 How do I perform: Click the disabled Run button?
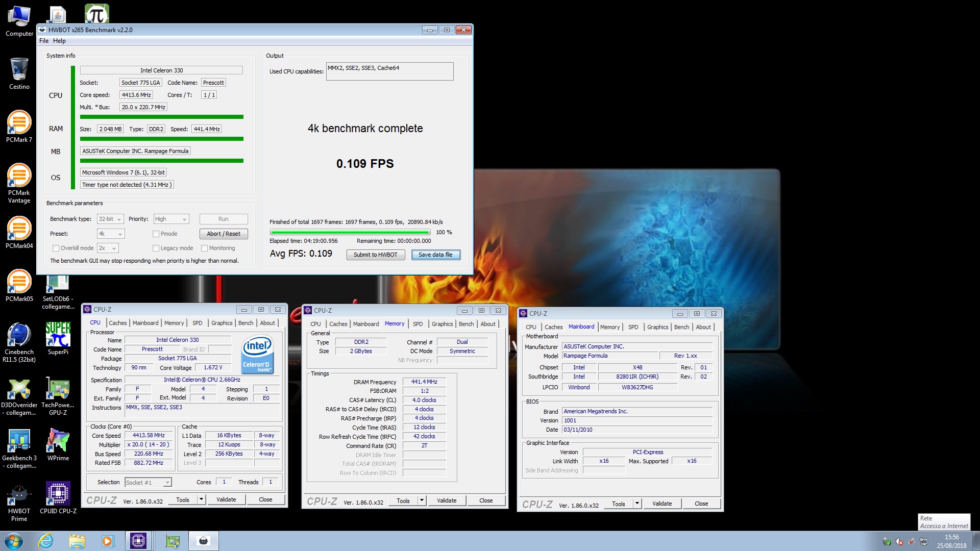pos(224,219)
